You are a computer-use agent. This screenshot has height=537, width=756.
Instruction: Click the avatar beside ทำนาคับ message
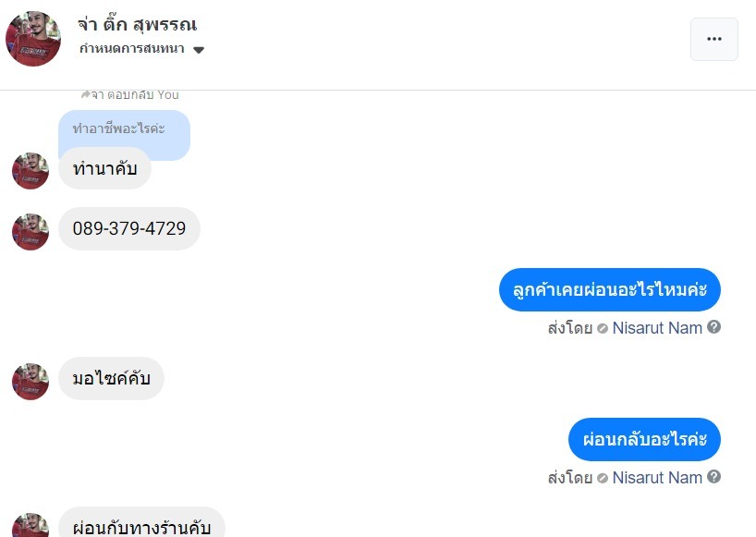point(30,171)
